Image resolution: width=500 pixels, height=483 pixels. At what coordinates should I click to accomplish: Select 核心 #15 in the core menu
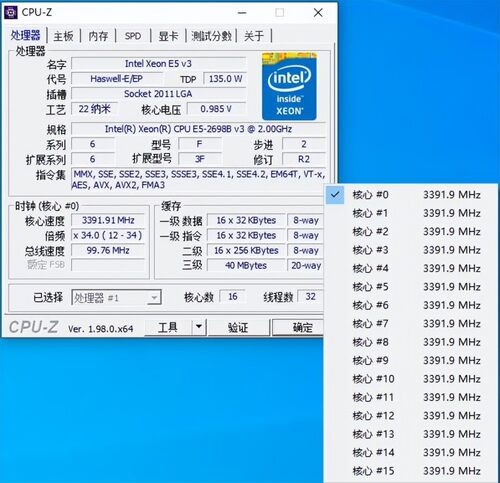(410, 471)
